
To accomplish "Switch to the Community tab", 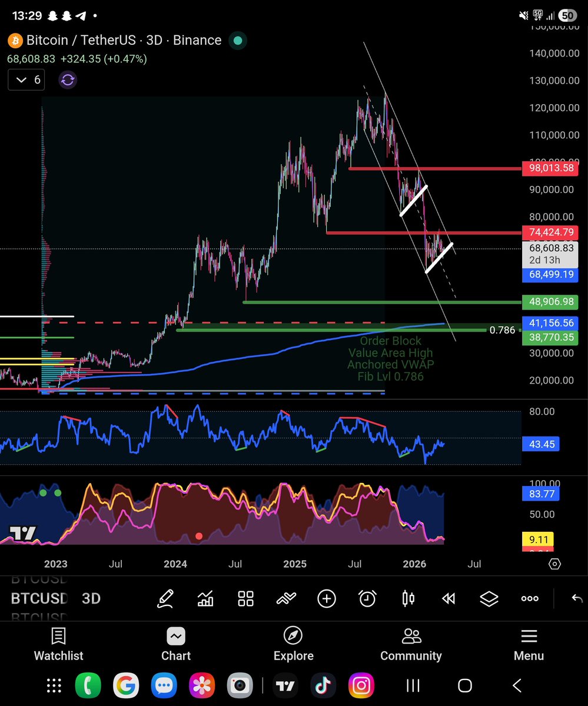I will click(411, 644).
